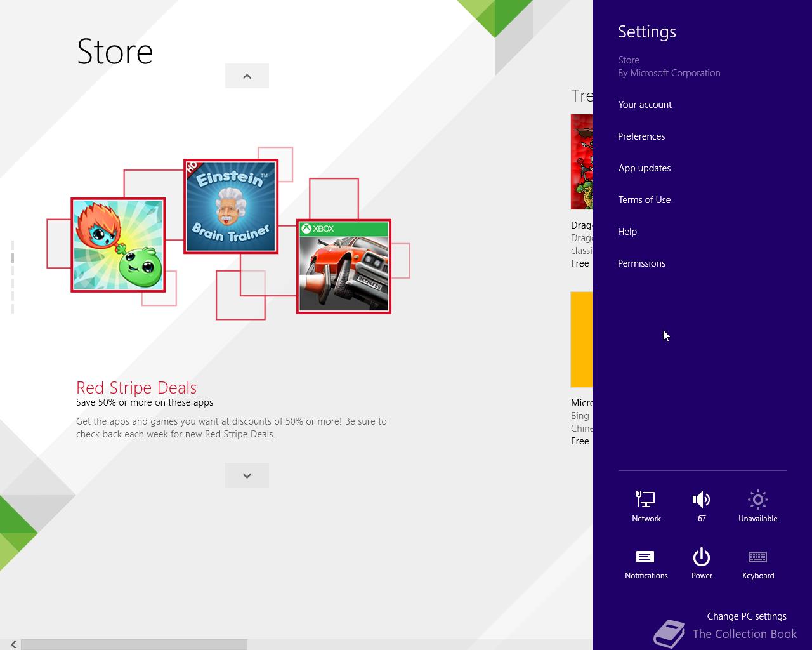
Task: Open the yellow Bing app tile
Action: (x=582, y=340)
